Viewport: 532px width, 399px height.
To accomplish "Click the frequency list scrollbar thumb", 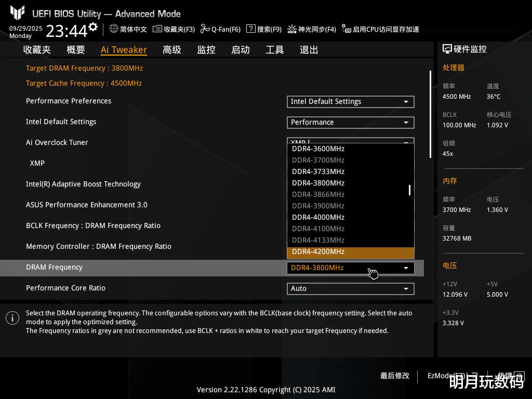I will [410, 190].
